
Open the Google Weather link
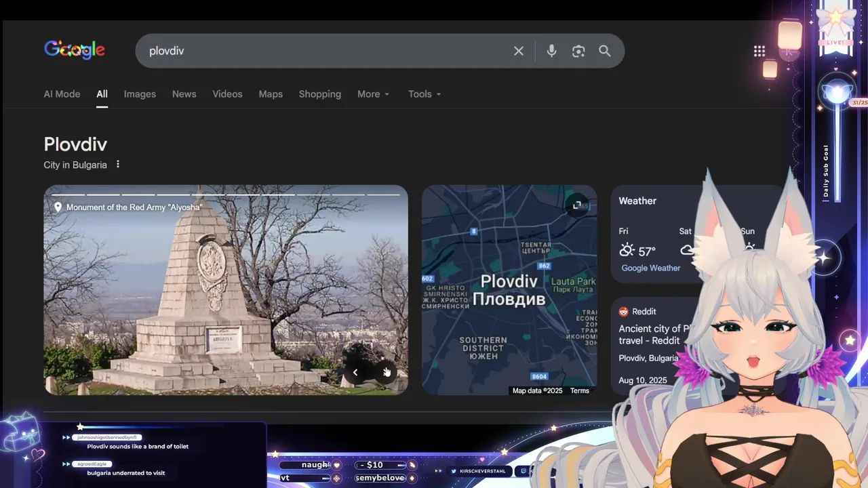(x=650, y=268)
